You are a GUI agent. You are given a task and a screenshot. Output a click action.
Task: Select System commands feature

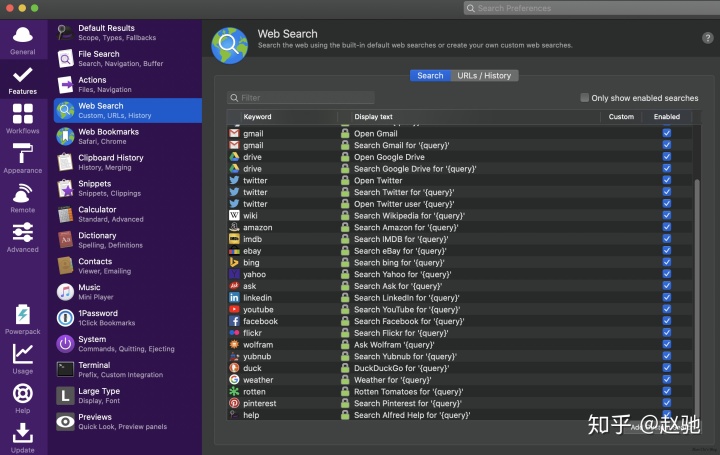pyautogui.click(x=128, y=344)
